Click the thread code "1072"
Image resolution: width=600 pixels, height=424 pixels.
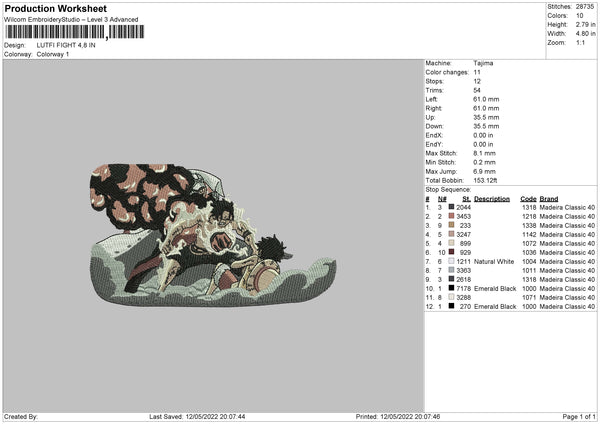pos(529,243)
